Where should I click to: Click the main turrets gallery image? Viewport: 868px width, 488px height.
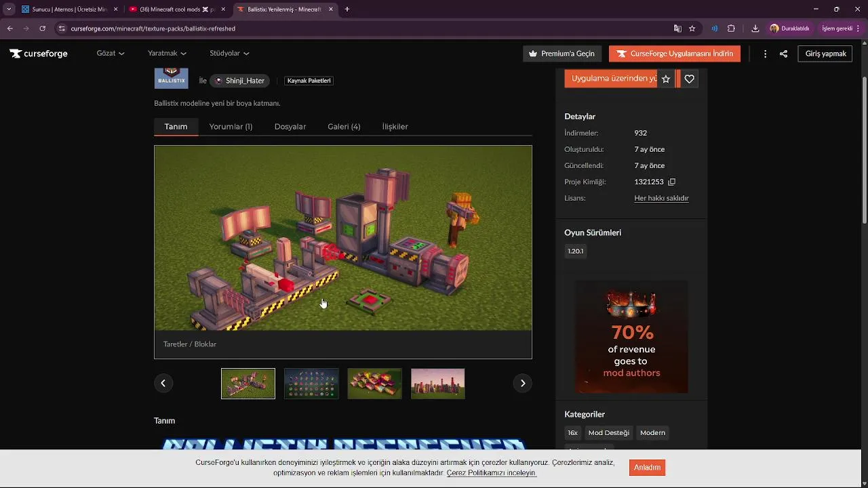[343, 238]
